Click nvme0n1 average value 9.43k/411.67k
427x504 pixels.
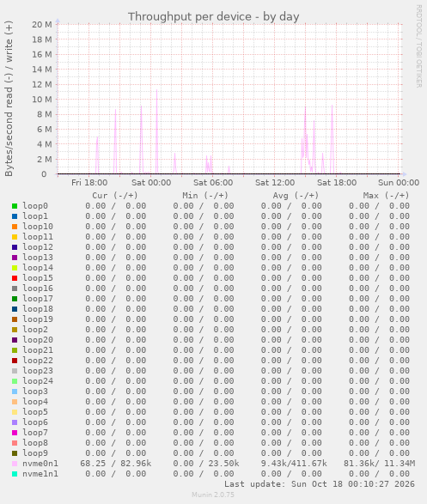(294, 464)
